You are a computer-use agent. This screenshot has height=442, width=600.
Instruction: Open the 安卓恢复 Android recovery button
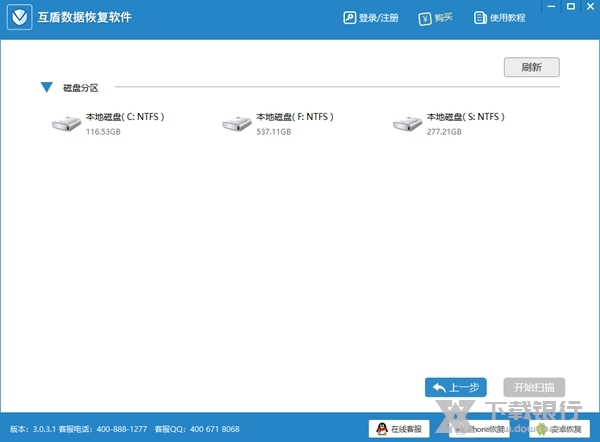click(x=559, y=429)
